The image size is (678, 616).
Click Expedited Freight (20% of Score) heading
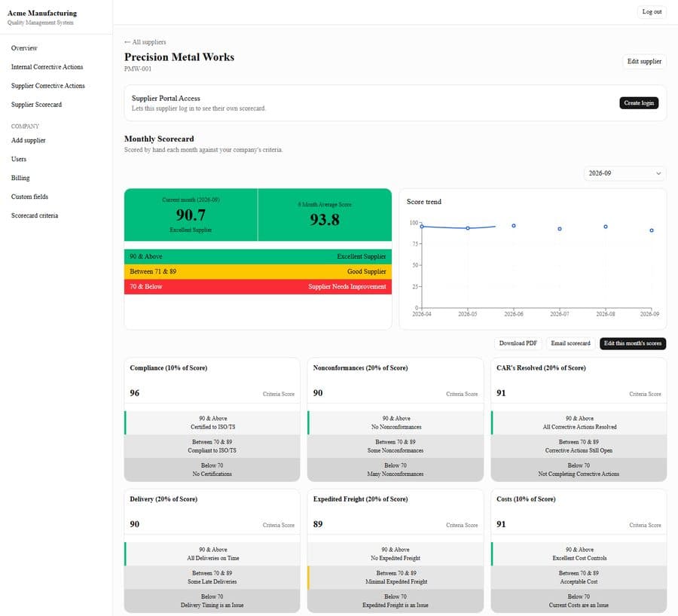point(360,499)
